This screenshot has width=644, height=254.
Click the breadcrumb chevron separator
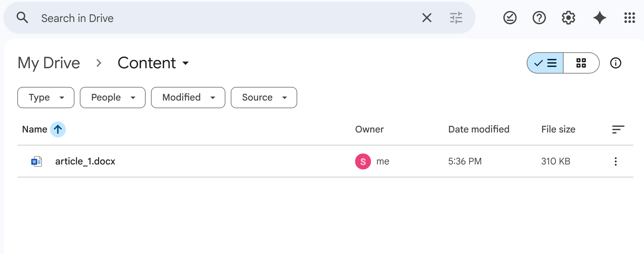[99, 63]
